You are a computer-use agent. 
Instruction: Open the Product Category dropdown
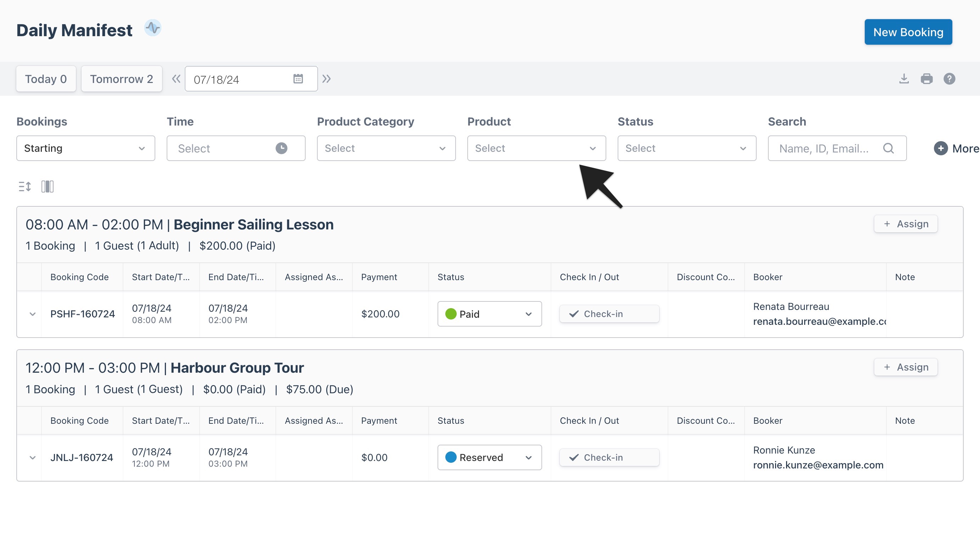[x=386, y=148]
